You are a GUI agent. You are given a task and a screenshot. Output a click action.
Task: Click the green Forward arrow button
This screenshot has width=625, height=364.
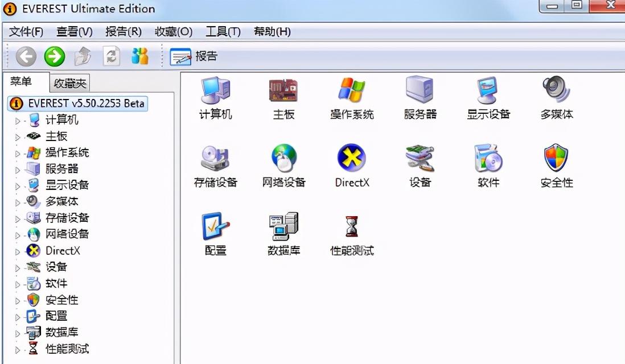[x=55, y=56]
